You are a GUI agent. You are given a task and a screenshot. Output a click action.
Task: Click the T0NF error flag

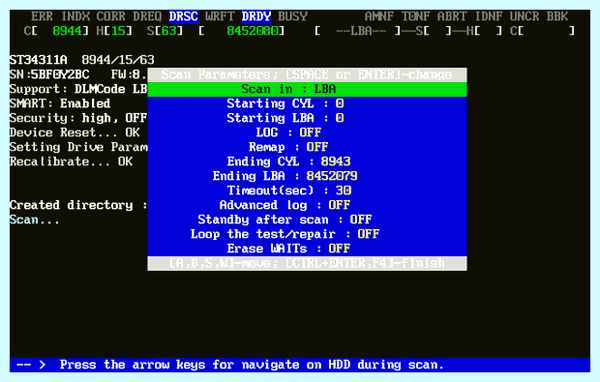pos(416,17)
